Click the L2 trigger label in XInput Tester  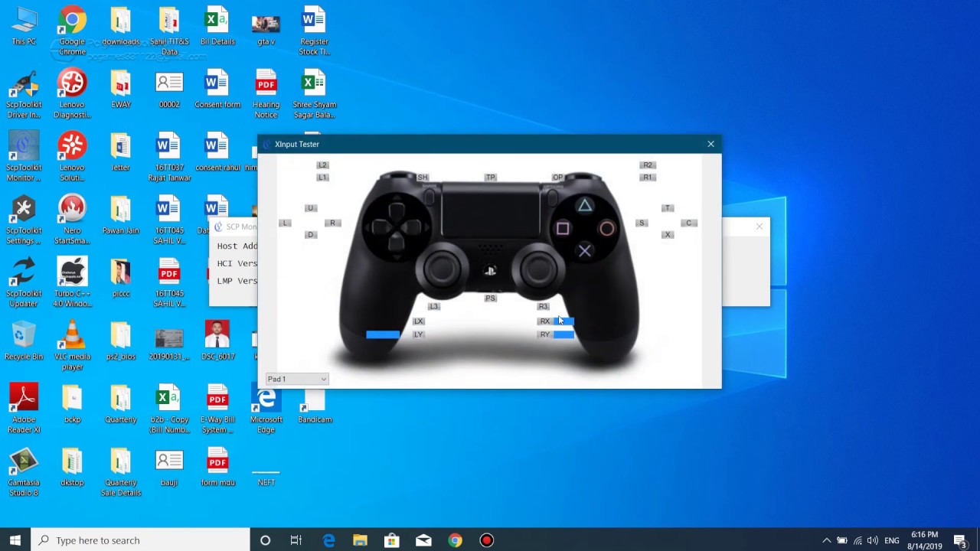322,165
